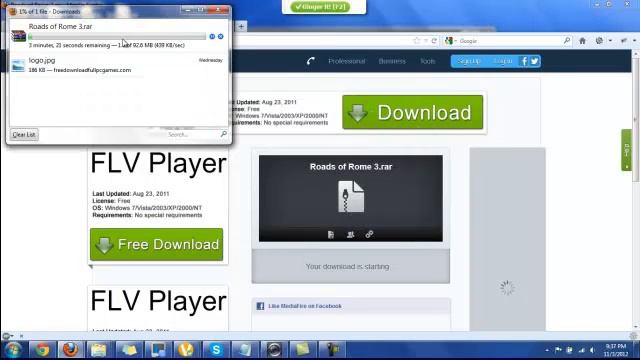The image size is (640, 360).
Task: Click the Clear List button in Downloads
Action: (24, 135)
